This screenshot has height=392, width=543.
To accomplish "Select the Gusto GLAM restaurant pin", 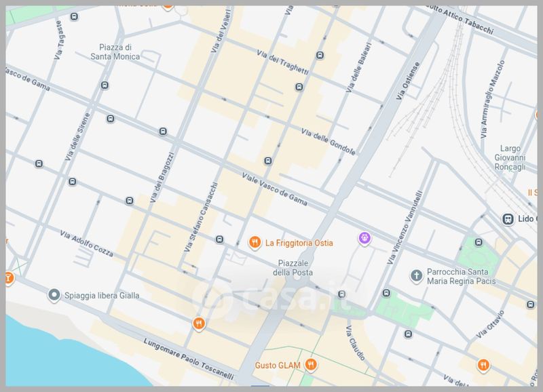I will click(311, 365).
